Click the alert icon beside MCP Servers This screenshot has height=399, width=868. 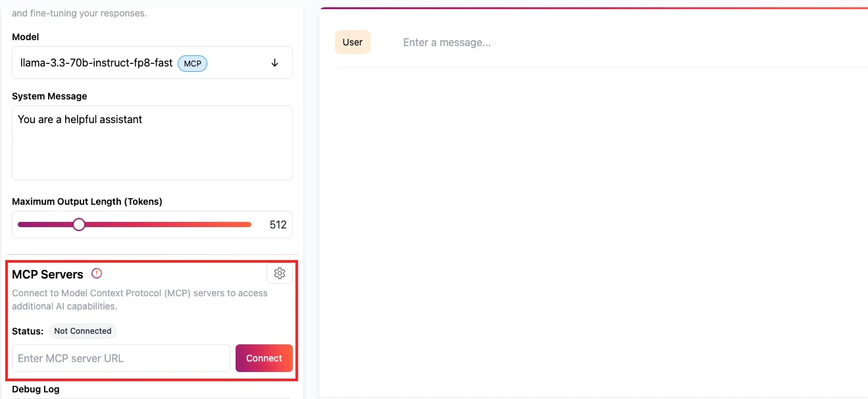click(x=97, y=273)
